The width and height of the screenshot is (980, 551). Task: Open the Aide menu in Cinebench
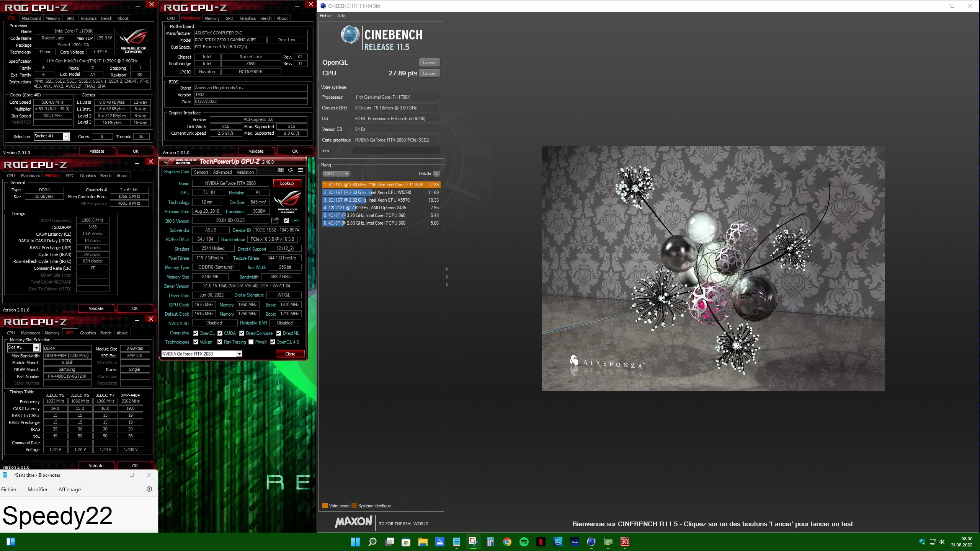point(341,16)
